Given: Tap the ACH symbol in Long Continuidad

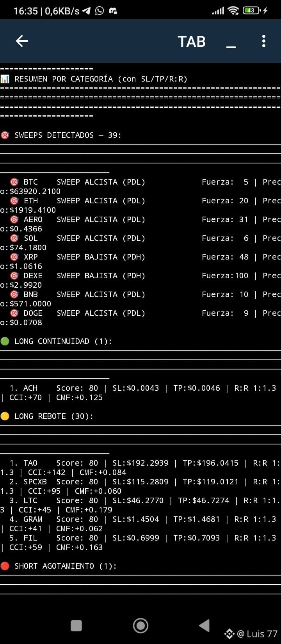Looking at the screenshot, I should [x=30, y=388].
